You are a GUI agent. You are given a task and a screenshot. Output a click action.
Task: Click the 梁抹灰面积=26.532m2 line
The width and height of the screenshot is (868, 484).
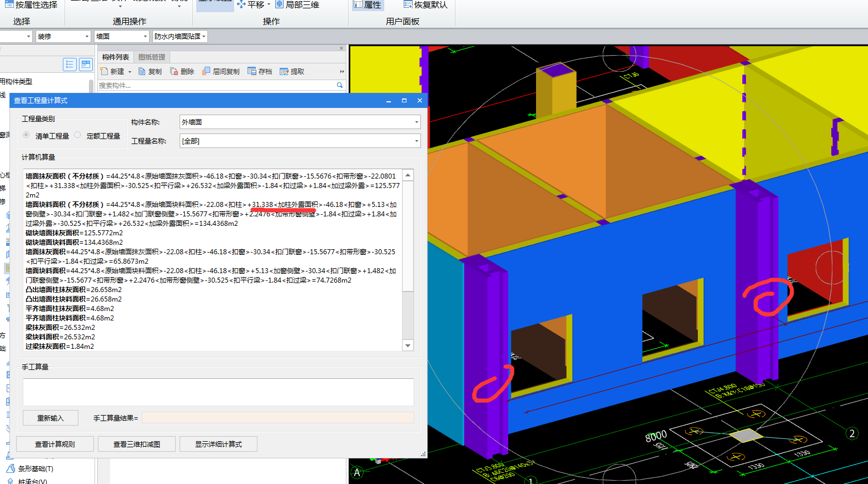pyautogui.click(x=60, y=327)
